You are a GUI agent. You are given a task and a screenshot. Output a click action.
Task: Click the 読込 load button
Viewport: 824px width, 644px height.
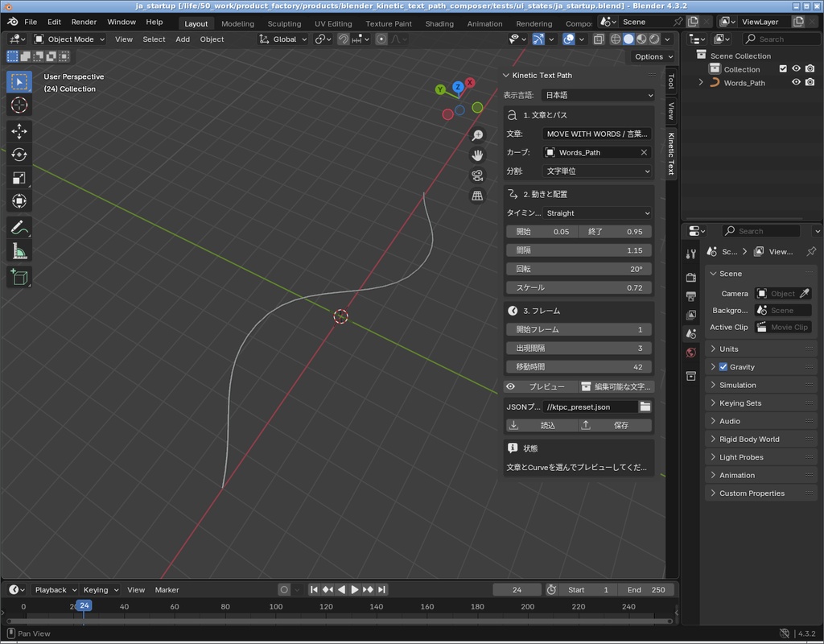pyautogui.click(x=542, y=425)
